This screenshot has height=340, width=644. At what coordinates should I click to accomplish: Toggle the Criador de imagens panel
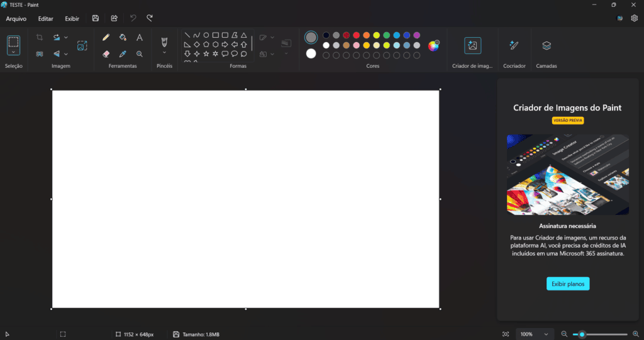coord(472,45)
